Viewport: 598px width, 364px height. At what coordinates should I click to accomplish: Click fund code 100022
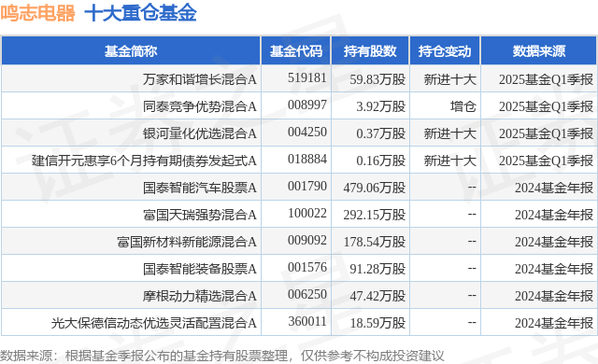307,213
